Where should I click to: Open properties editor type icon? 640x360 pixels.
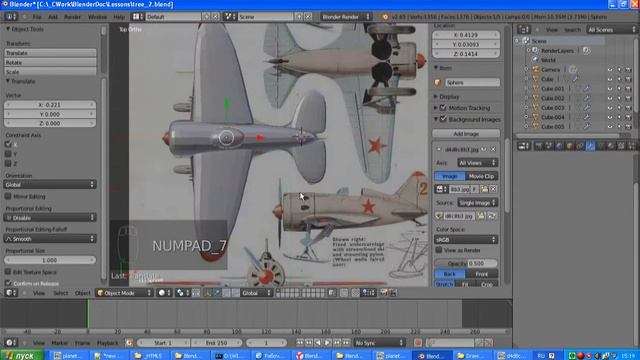524,146
